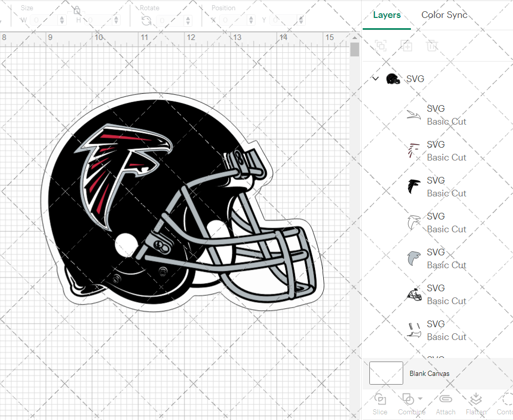The width and height of the screenshot is (513, 420).
Task: Select the red feather stripes layer thumbnail
Action: pos(414,151)
